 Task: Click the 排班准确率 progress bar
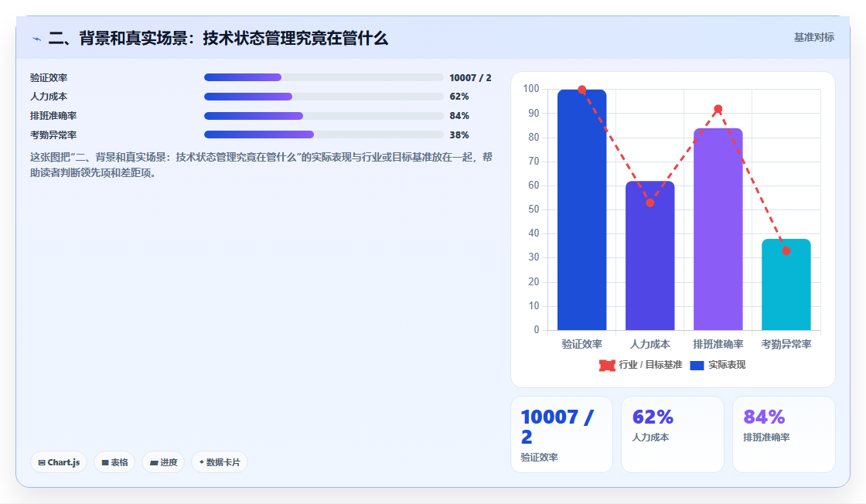pos(324,116)
